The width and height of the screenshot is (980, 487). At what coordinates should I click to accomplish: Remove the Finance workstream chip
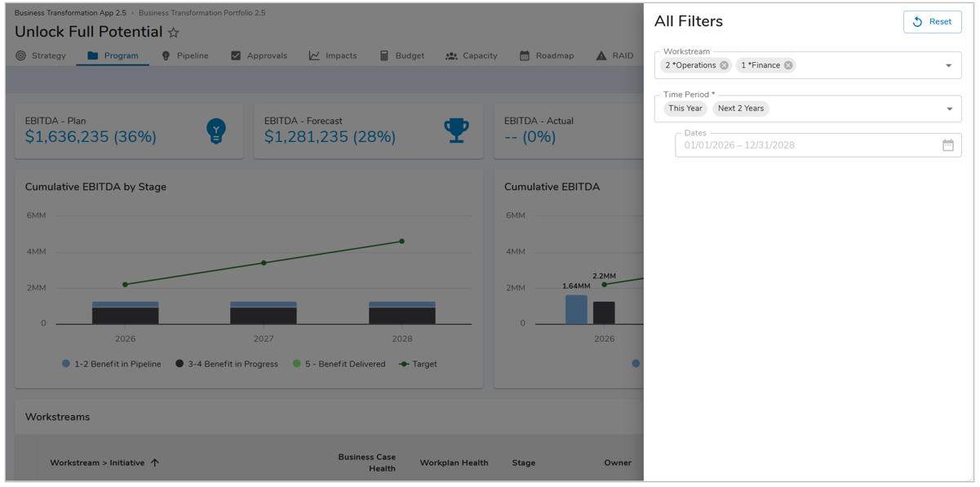coord(788,65)
